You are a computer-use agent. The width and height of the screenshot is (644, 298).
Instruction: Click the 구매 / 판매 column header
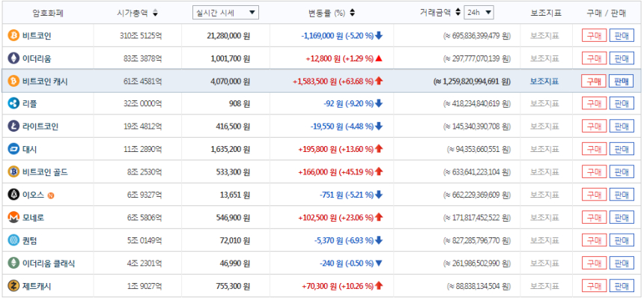tap(607, 13)
